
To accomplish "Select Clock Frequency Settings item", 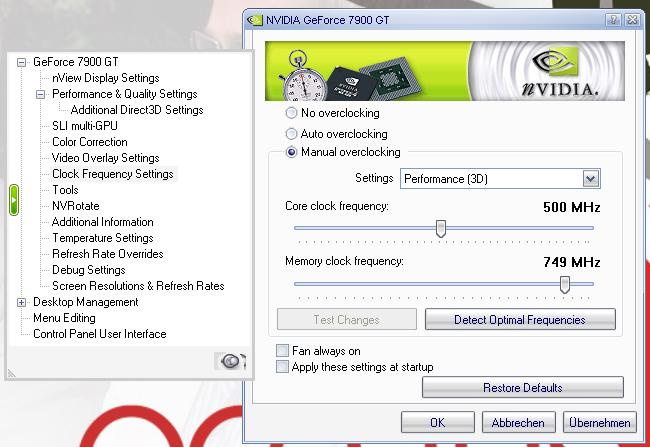I will tap(113, 174).
